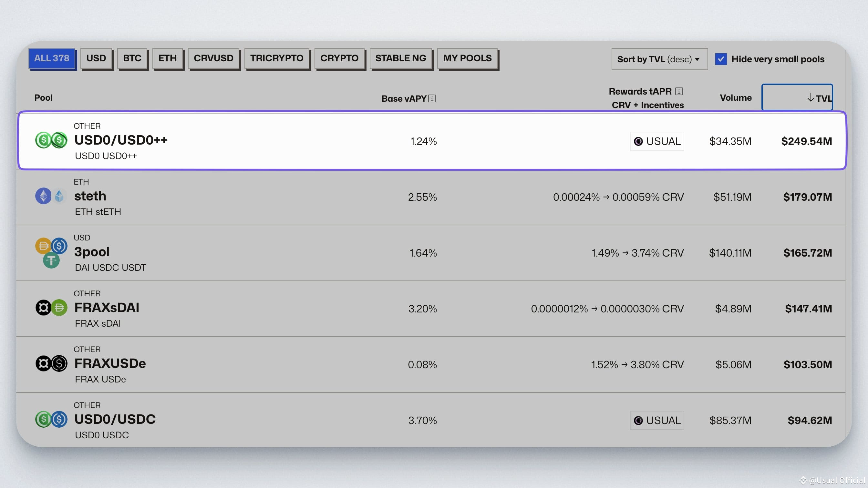
Task: Click the USUAL badge on USD0/USDC row
Action: (x=656, y=420)
